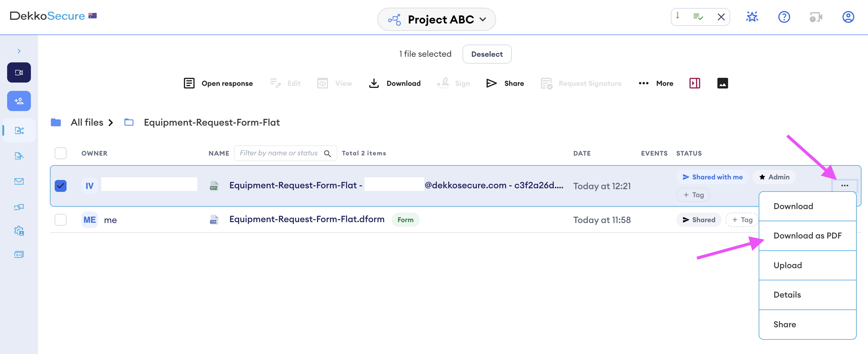This screenshot has width=868, height=354.
Task: Add a Tag to the response row
Action: [693, 195]
